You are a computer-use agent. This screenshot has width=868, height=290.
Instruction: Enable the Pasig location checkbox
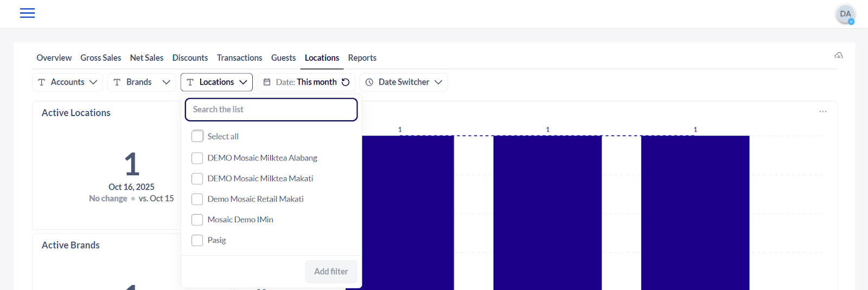[x=197, y=240]
